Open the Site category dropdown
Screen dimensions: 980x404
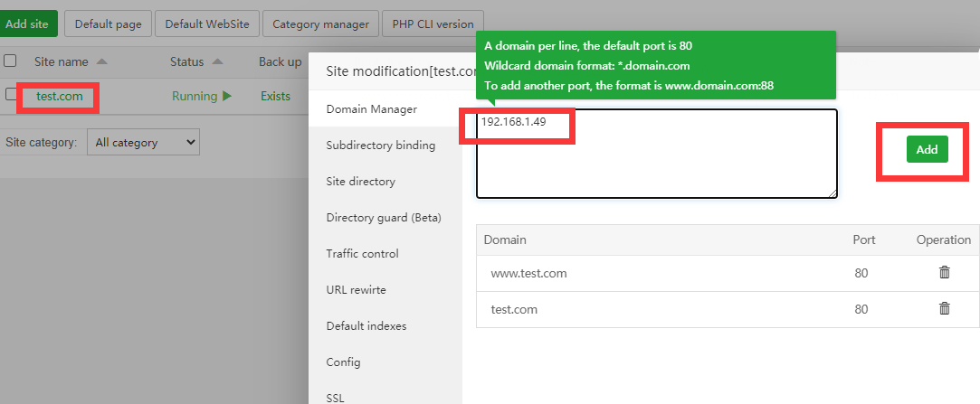[143, 142]
